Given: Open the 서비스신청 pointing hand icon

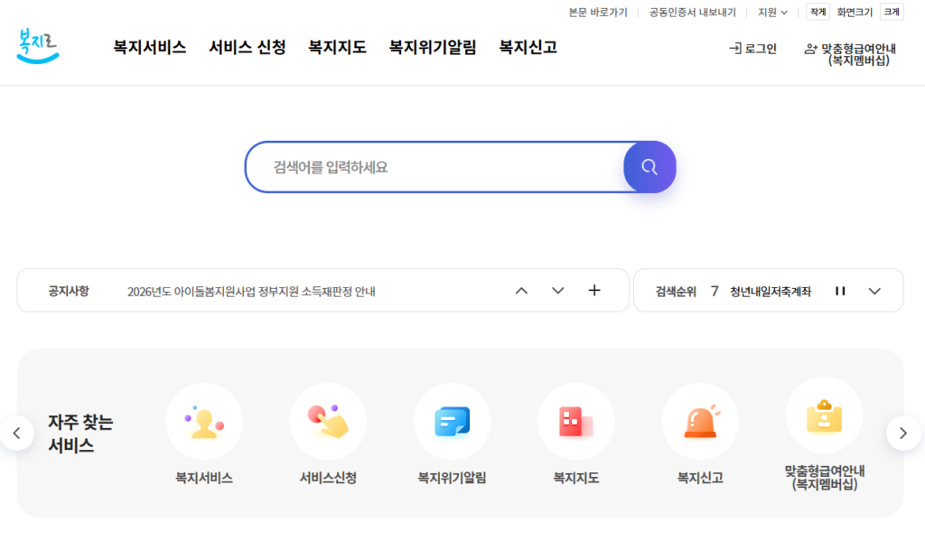Looking at the screenshot, I should 328,421.
